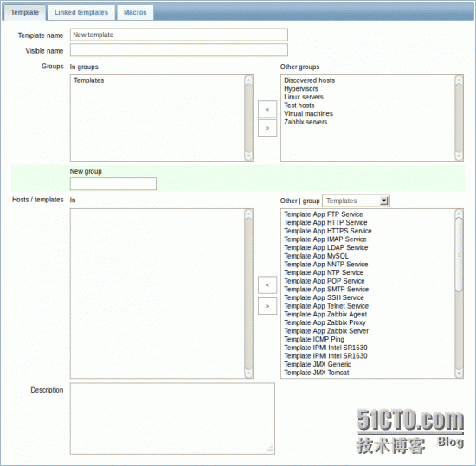Select Template App SMTP Service
This screenshot has width=476, height=466.
(x=326, y=290)
